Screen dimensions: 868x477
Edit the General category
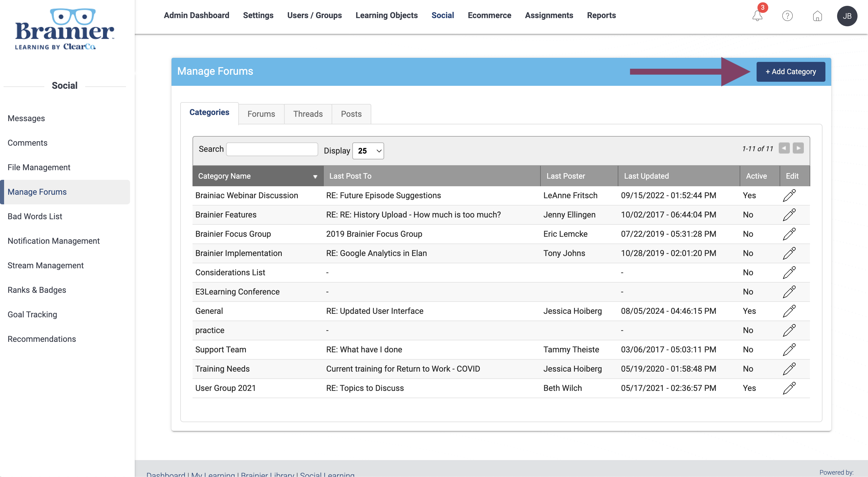tap(789, 311)
